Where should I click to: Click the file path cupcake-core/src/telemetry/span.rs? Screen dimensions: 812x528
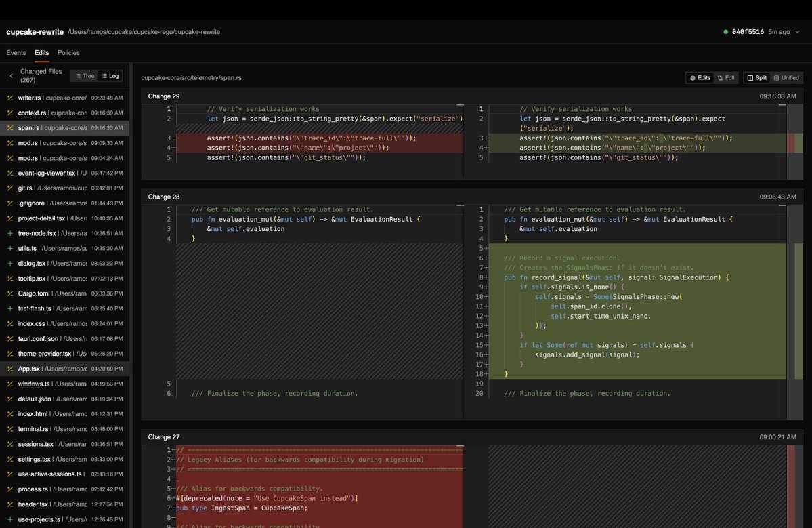pos(191,78)
